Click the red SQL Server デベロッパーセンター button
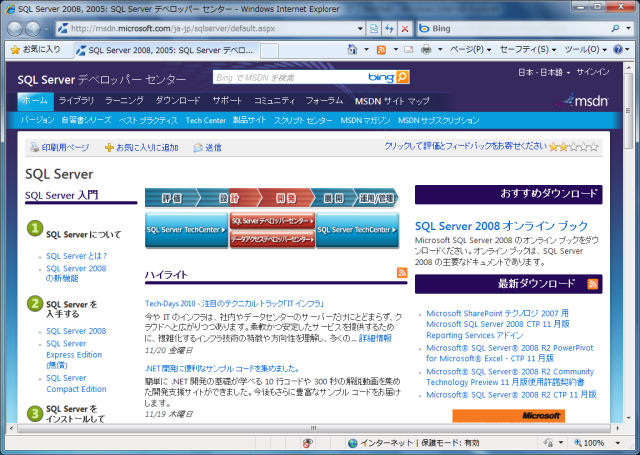Image resolution: width=640 pixels, height=455 pixels. 272,221
